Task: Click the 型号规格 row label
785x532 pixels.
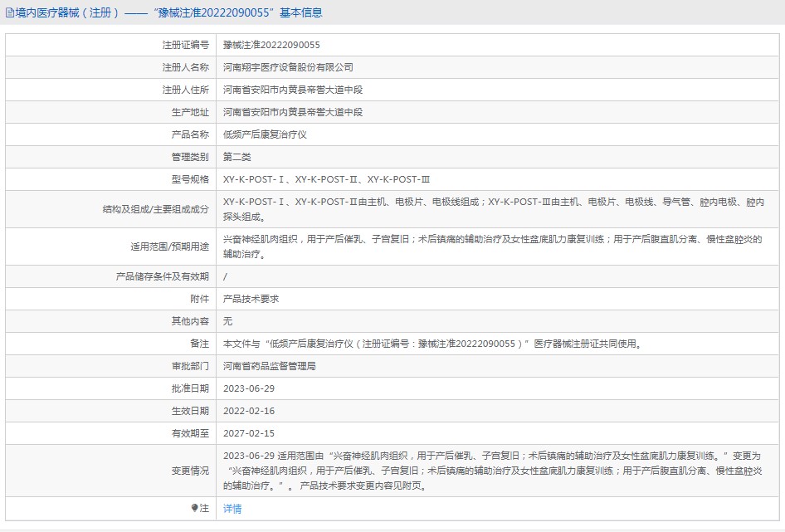Action: pyautogui.click(x=190, y=179)
